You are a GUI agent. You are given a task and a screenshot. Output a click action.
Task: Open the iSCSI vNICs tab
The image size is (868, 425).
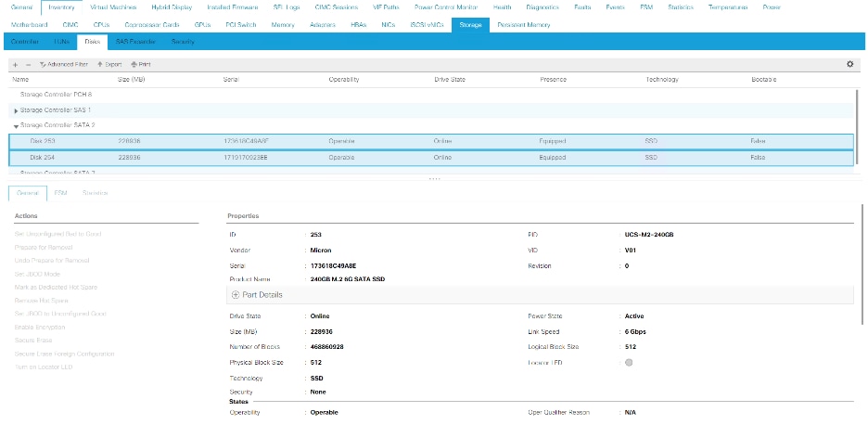pos(427,25)
